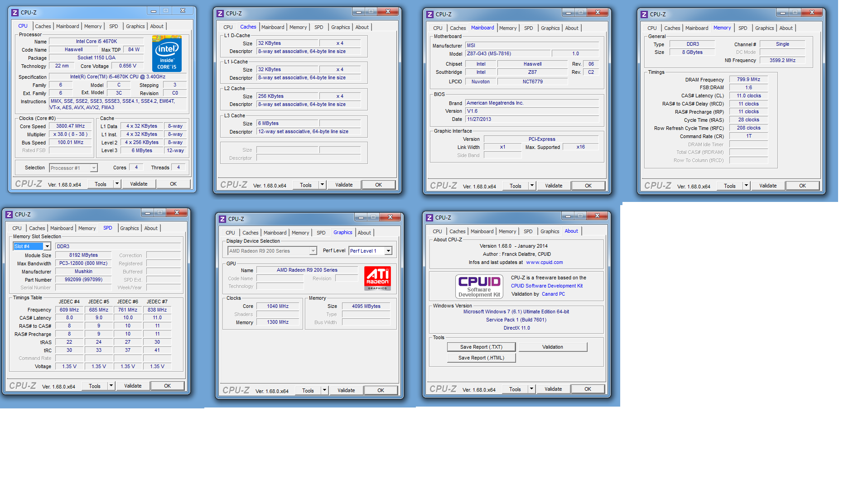Click the Intel Core i5 inside logo
This screenshot has width=868, height=489.
167,54
